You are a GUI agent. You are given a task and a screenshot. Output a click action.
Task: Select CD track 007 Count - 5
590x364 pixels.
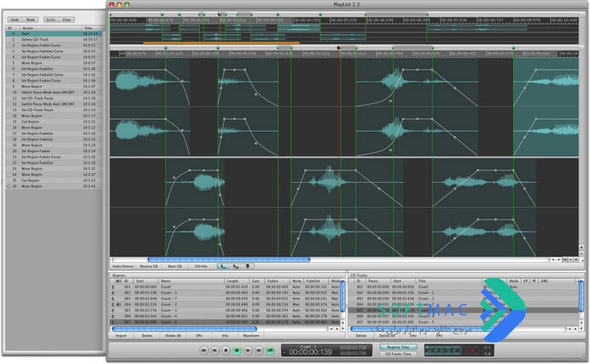pos(463,322)
